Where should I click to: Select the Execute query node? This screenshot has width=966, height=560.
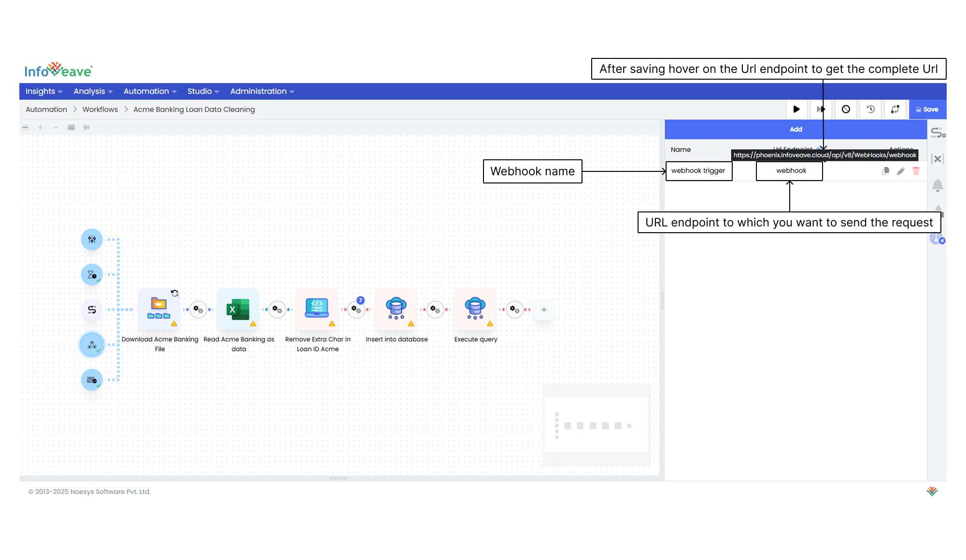tap(475, 309)
